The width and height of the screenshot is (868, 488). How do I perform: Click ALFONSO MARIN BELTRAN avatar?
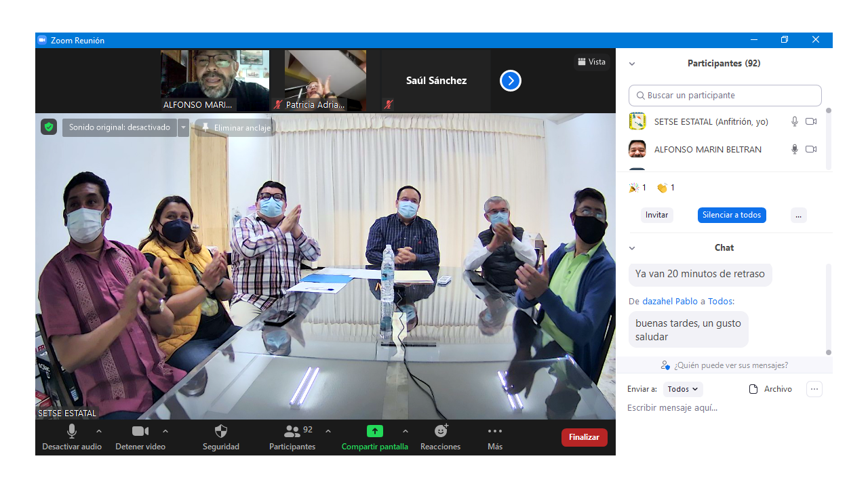(x=637, y=149)
